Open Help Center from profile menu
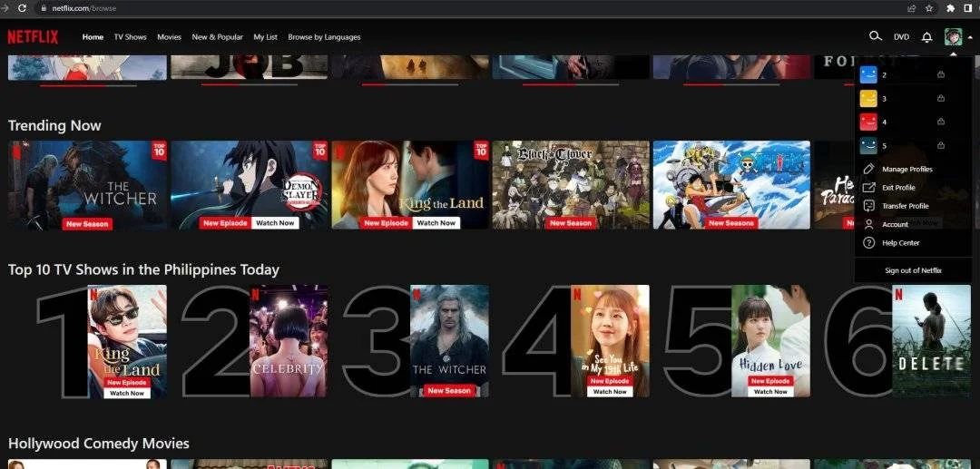980x469 pixels. [901, 243]
